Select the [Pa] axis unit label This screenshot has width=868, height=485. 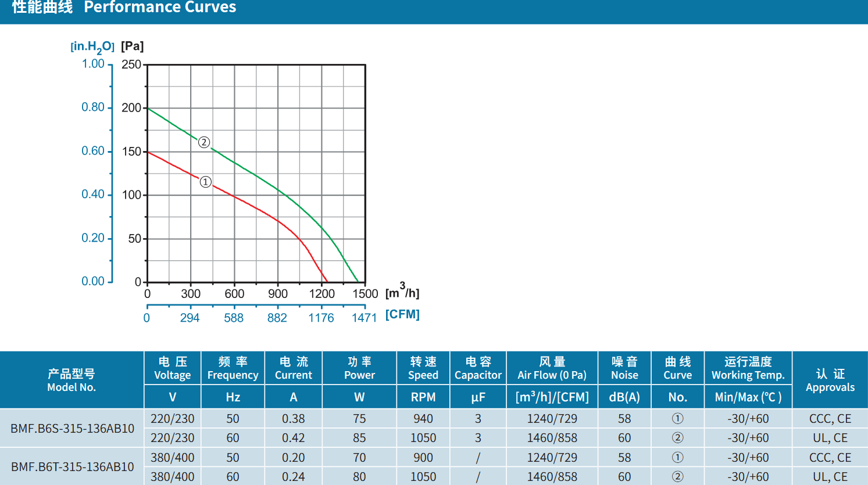tap(133, 46)
